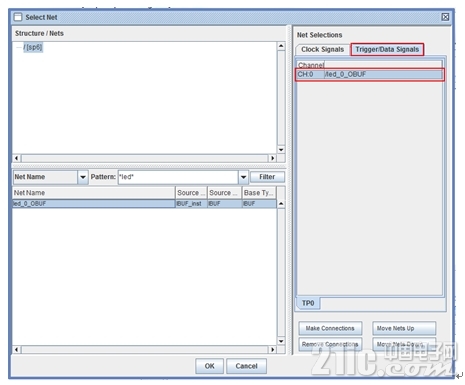
Task: Select the CH:0 led_0_OBUF channel row
Action: (x=370, y=74)
